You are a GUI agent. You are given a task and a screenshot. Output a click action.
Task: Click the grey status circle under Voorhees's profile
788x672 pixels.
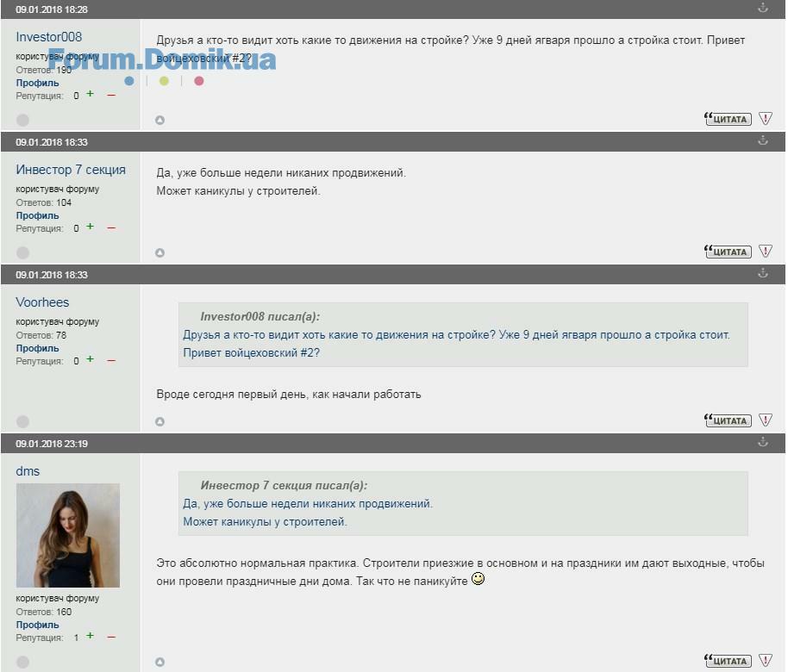23,421
